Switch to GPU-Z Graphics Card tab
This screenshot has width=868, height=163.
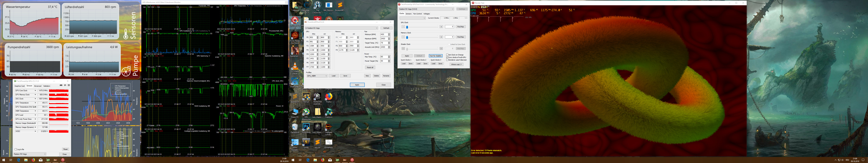[x=19, y=86]
